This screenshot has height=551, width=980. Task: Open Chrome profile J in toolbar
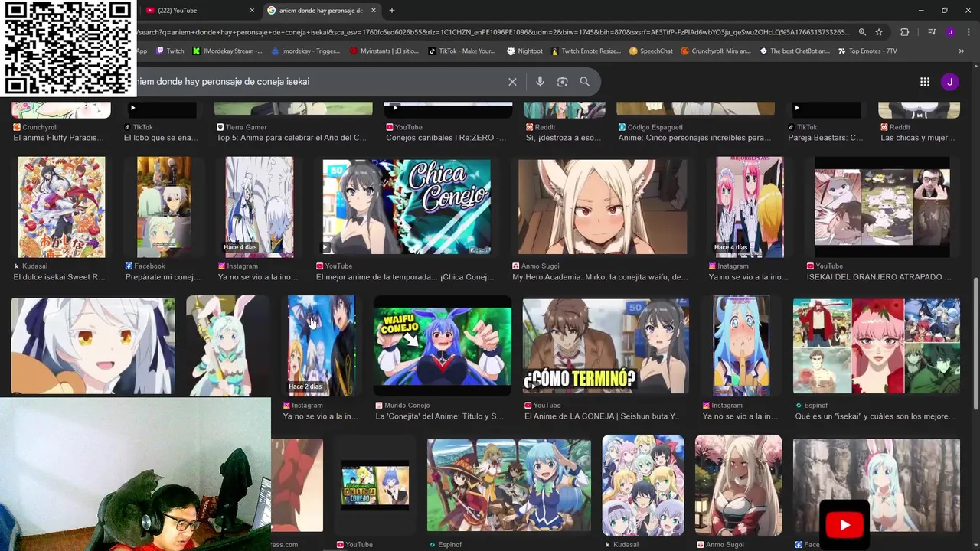coord(950,32)
